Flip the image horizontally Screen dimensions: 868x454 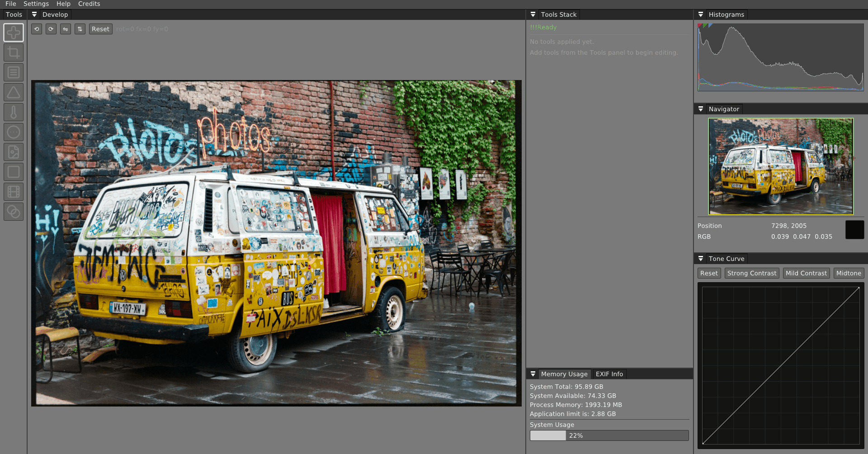pos(66,28)
